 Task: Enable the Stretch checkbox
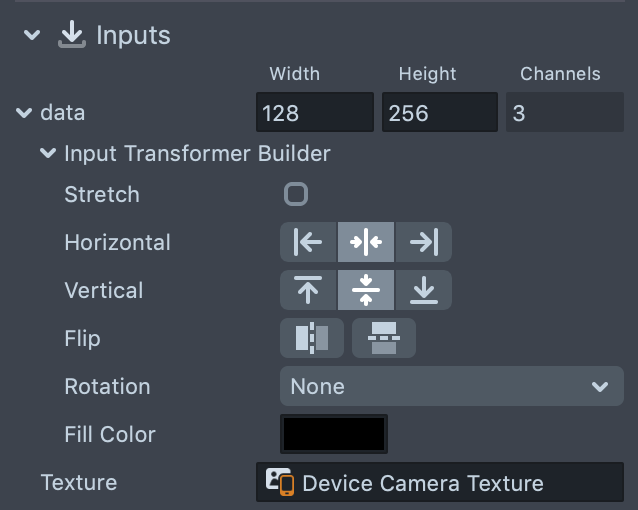click(296, 194)
